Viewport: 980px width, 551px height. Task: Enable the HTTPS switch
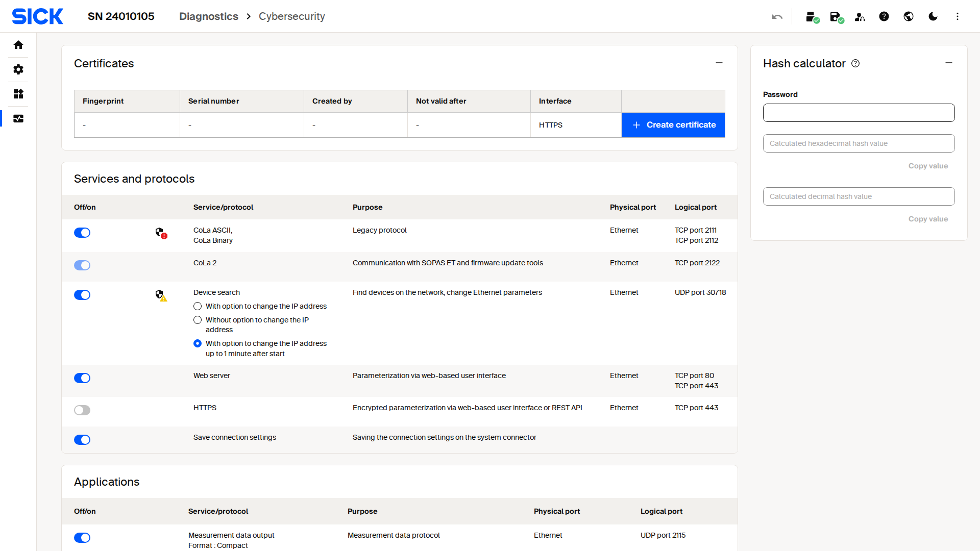82,410
